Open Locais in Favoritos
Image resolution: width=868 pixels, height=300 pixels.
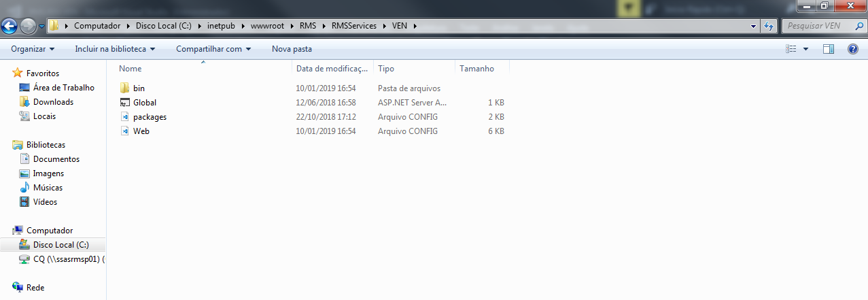(x=44, y=116)
